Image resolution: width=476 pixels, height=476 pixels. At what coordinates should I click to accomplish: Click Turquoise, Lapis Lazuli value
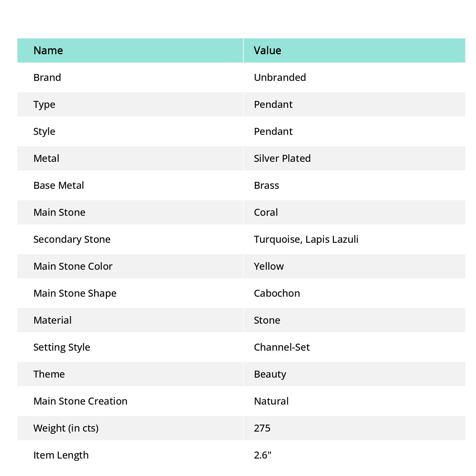(306, 239)
